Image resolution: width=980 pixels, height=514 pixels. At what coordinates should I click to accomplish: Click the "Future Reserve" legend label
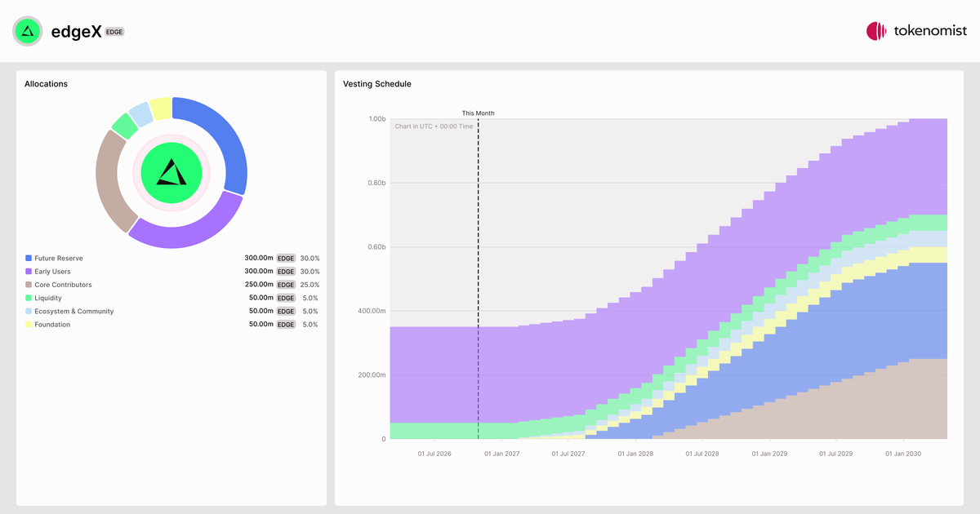tap(59, 259)
